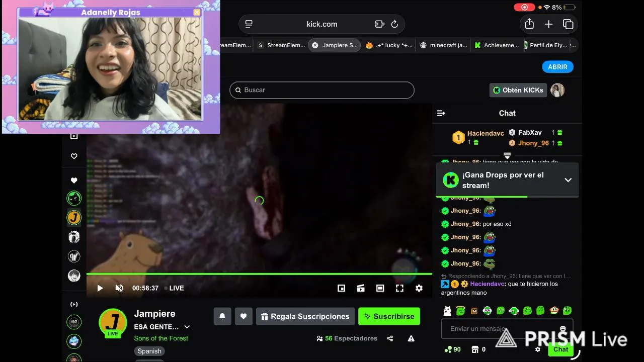Viewport: 644px width, 362px height.
Task: Open FabXav leaderboard entry
Action: [x=529, y=132]
